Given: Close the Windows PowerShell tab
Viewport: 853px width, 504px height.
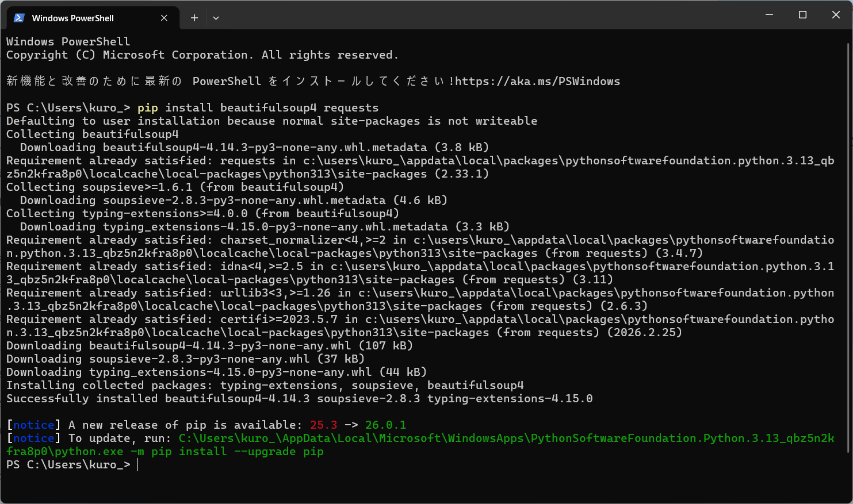Looking at the screenshot, I should pyautogui.click(x=164, y=18).
